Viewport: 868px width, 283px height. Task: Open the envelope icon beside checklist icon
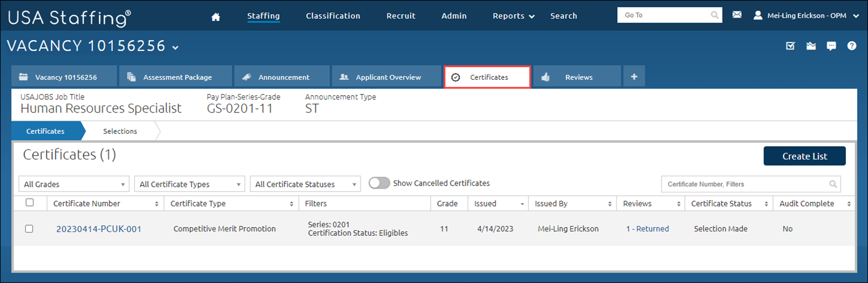tap(811, 46)
